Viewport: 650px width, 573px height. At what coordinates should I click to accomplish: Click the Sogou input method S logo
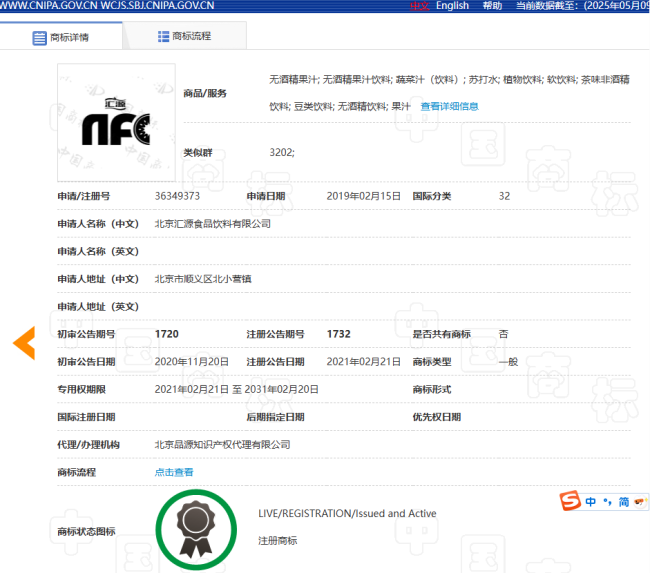pyautogui.click(x=569, y=500)
